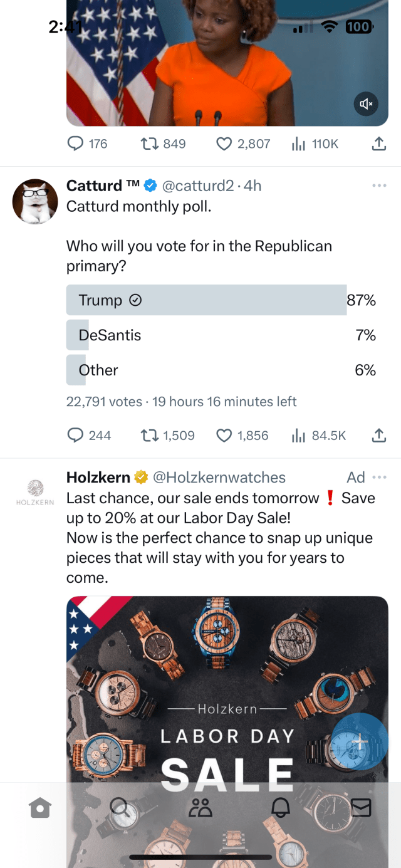Select Trump in the Republican primary poll

[207, 300]
